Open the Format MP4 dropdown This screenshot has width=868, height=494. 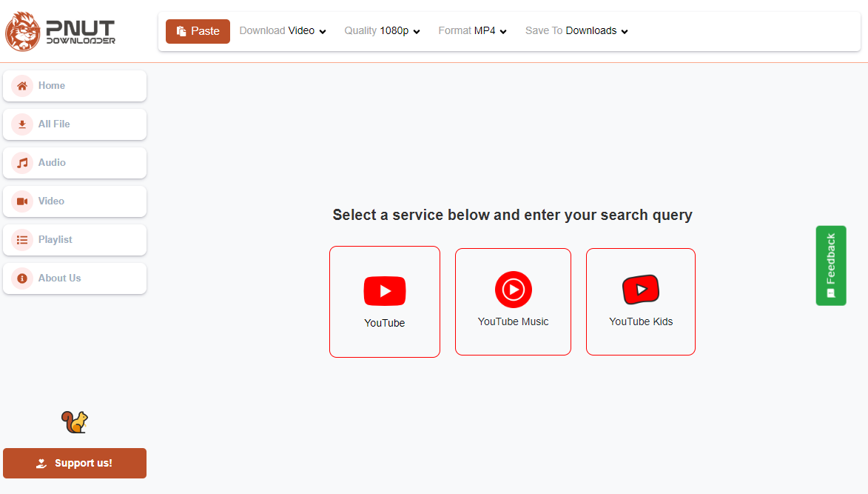pos(472,31)
